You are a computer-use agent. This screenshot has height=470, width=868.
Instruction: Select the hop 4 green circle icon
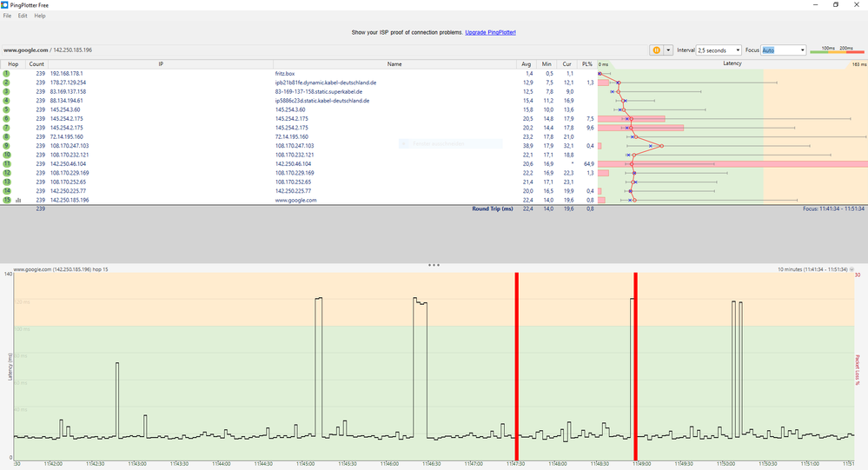pos(7,101)
